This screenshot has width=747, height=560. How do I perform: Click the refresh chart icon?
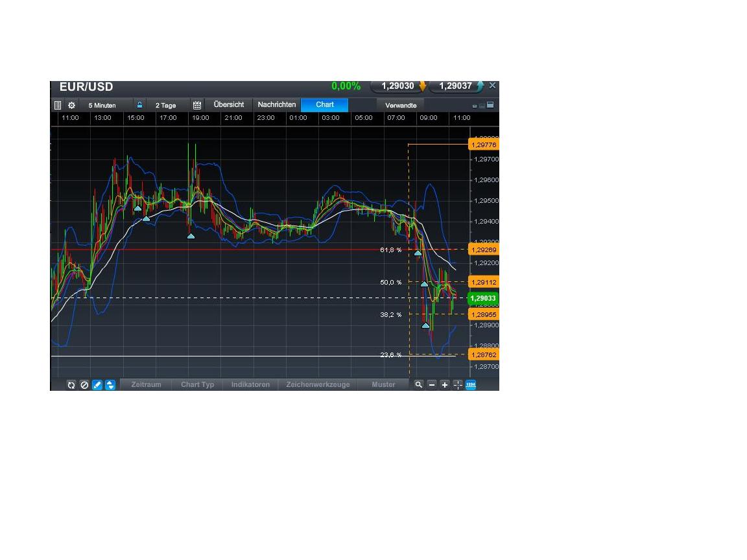(71, 385)
